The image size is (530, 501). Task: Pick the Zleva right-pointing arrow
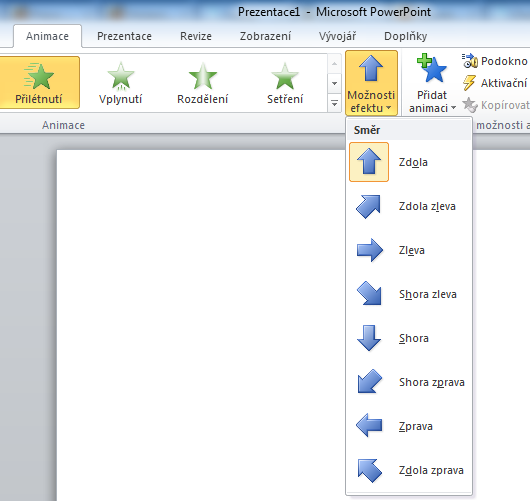pos(409,250)
